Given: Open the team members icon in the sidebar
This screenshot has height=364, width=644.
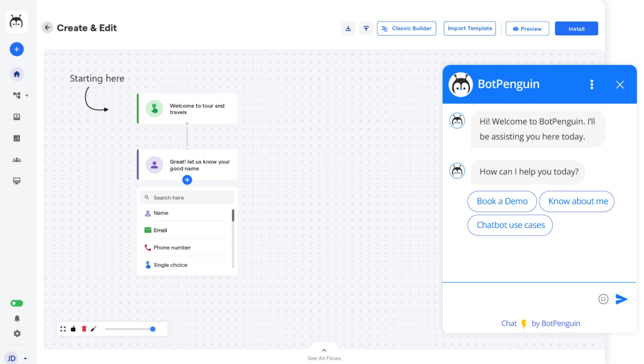Looking at the screenshot, I should tap(16, 159).
